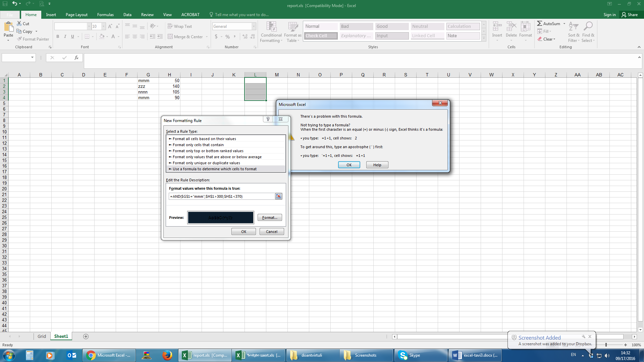Click the Save icon in quick access toolbar
Image resolution: width=644 pixels, height=362 pixels.
tap(5, 4)
